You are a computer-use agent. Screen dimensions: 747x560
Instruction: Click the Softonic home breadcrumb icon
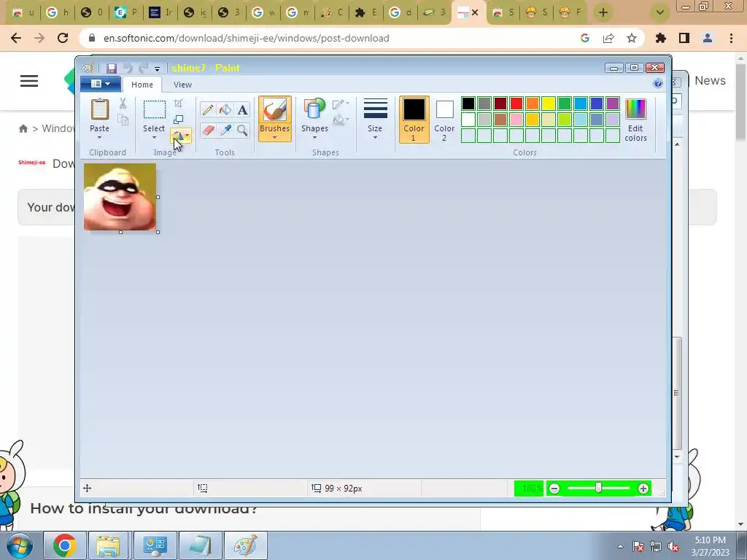coord(23,128)
